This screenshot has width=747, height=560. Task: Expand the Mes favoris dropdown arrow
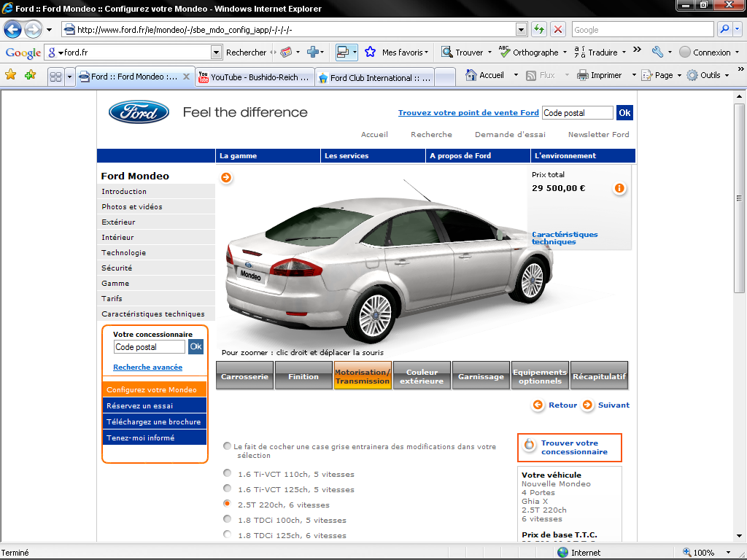pyautogui.click(x=426, y=52)
